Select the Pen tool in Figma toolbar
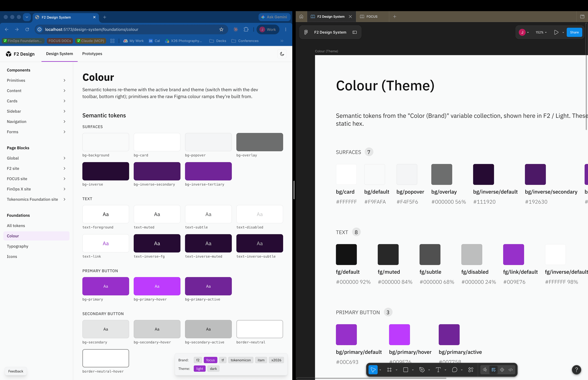Image resolution: width=588 pixels, height=380 pixels. 422,370
